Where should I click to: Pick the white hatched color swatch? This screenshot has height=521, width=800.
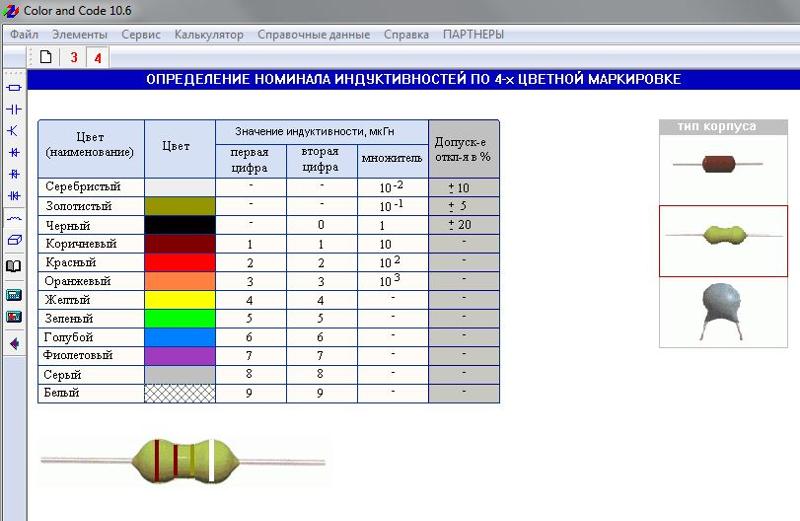180,393
